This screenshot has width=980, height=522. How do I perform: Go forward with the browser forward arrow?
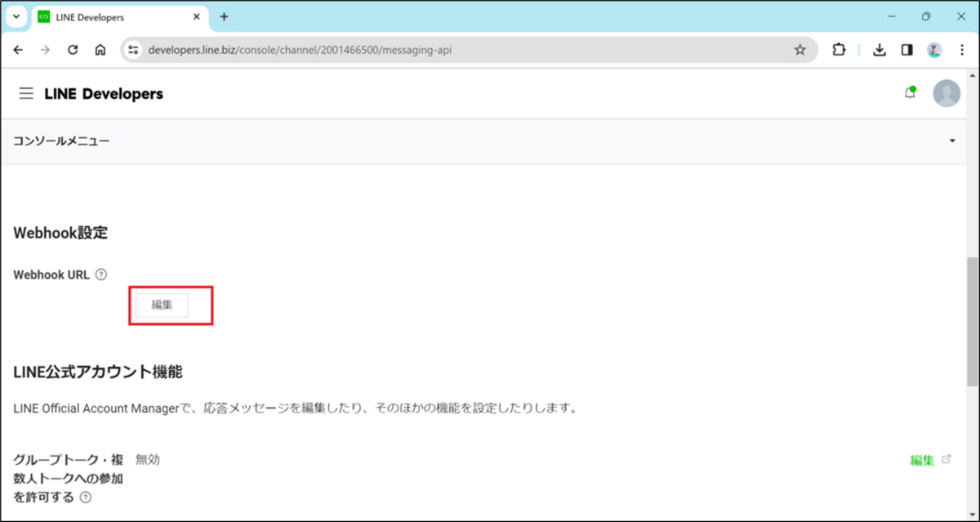tap(45, 50)
